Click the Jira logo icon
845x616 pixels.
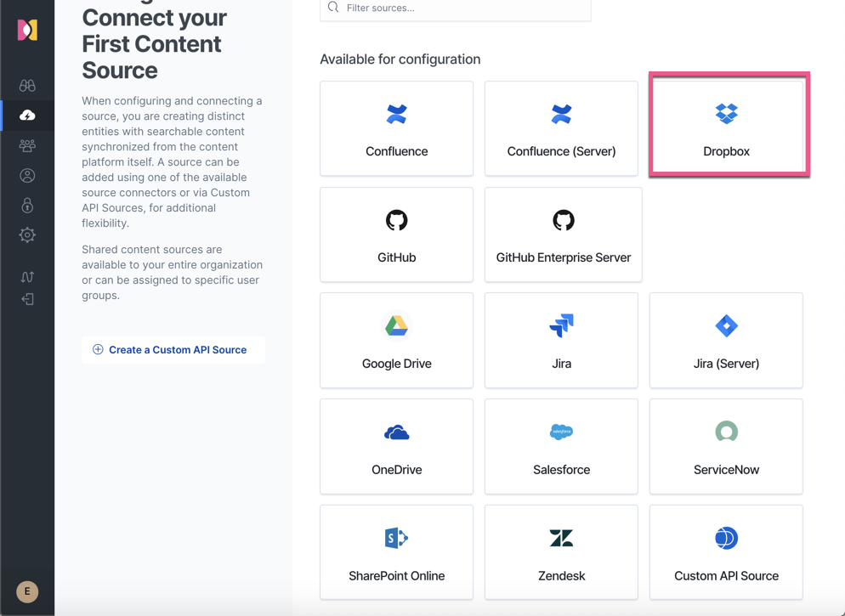click(x=562, y=325)
